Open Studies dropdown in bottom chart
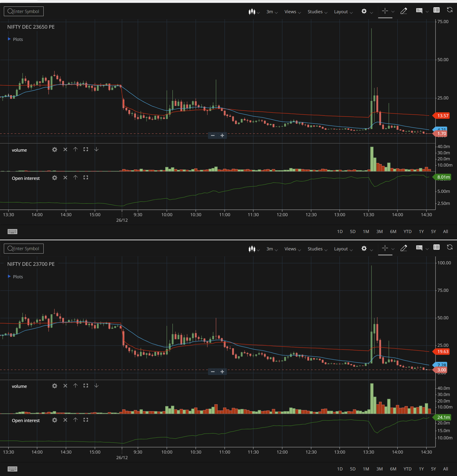The image size is (457, 476). tap(317, 249)
